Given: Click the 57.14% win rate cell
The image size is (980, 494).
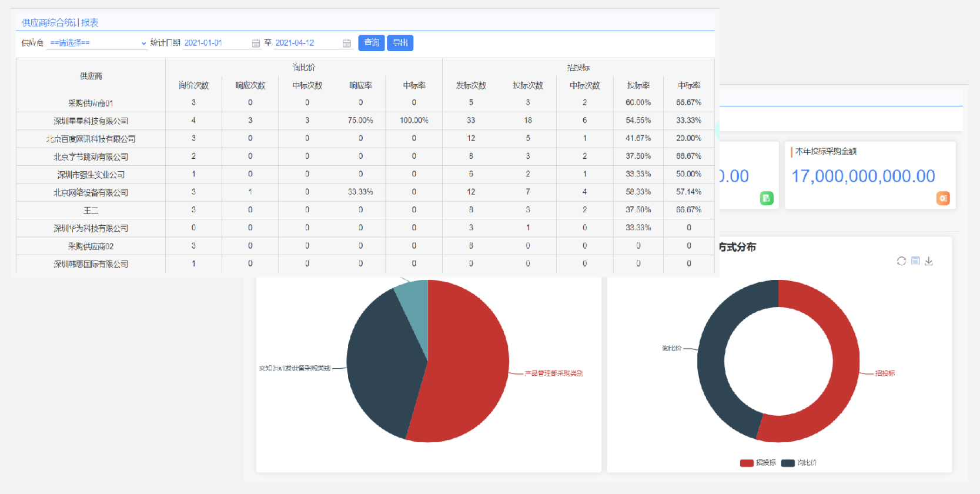Looking at the screenshot, I should pyautogui.click(x=688, y=192).
